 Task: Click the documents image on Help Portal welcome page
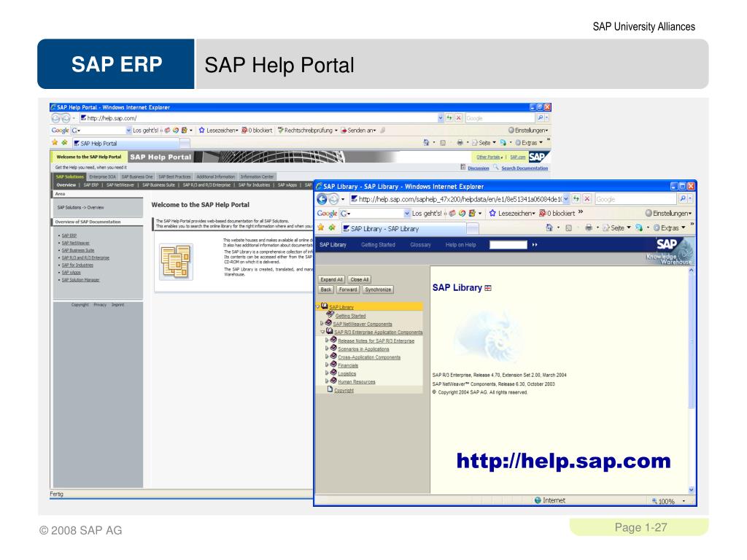pos(176,262)
